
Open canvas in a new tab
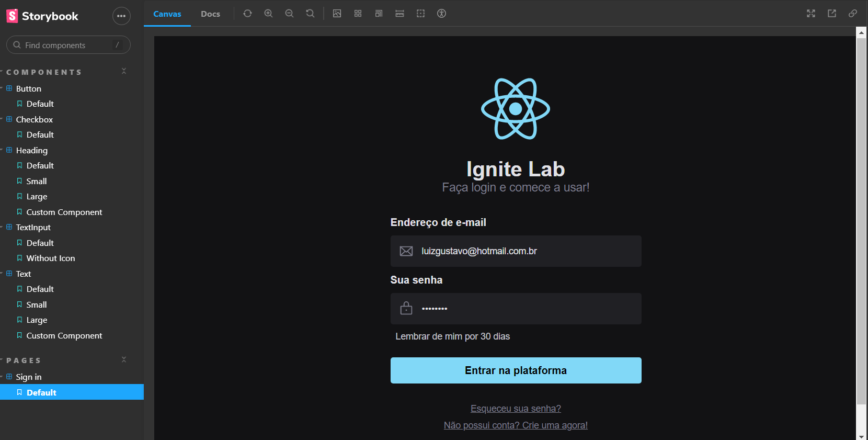(832, 14)
